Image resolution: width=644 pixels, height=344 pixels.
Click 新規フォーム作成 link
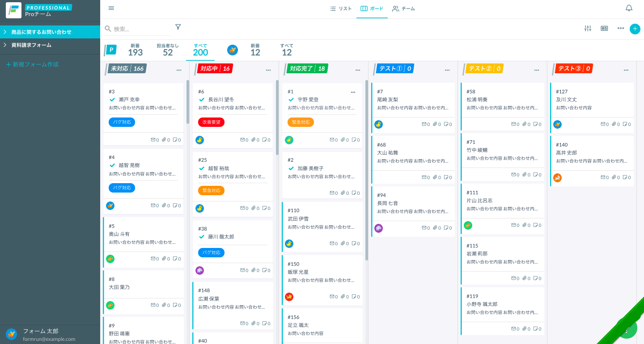click(32, 64)
